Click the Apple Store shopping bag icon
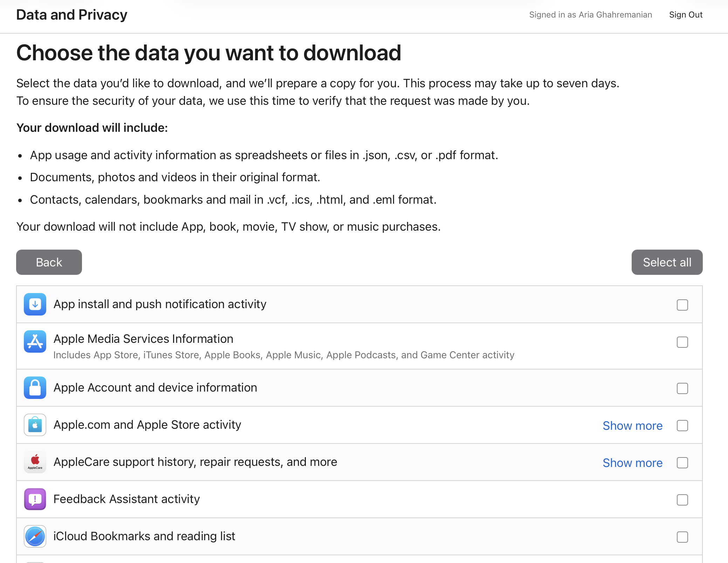This screenshot has height=563, width=728. (35, 425)
